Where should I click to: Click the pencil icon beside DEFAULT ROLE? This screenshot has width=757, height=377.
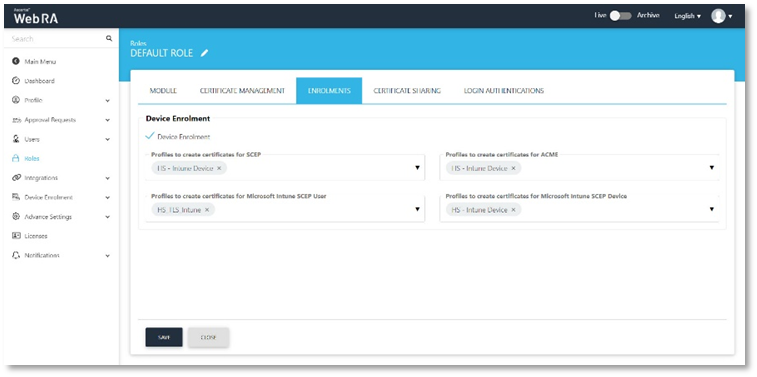[x=204, y=53]
